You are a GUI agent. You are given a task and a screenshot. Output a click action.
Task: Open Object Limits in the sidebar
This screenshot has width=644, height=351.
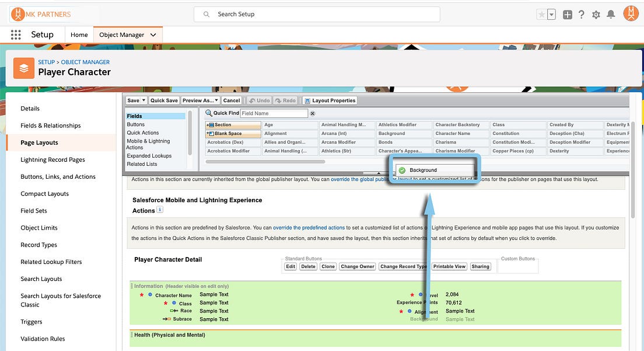pos(39,228)
